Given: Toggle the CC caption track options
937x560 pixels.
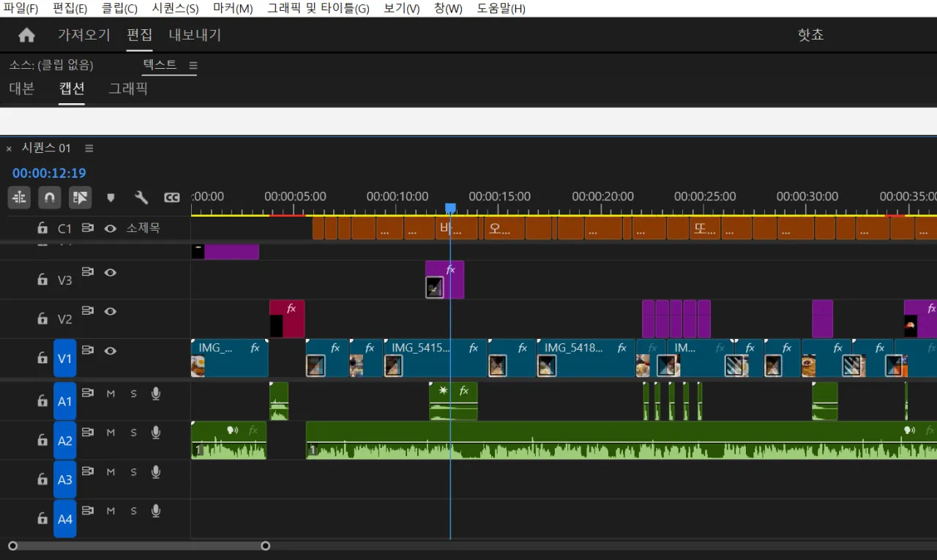Looking at the screenshot, I should 172,198.
